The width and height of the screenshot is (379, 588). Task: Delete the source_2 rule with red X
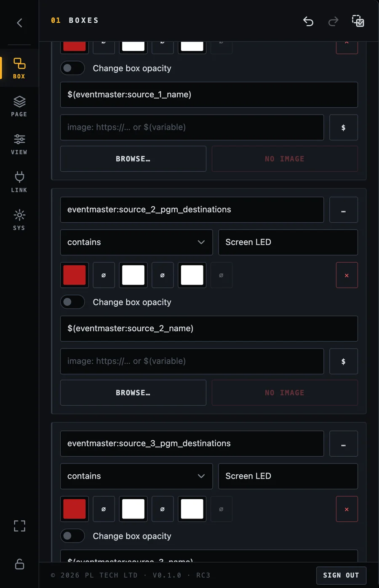click(347, 275)
